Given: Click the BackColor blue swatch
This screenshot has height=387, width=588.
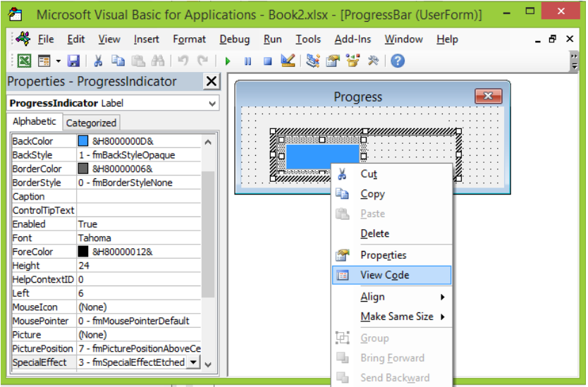Looking at the screenshot, I should (83, 141).
